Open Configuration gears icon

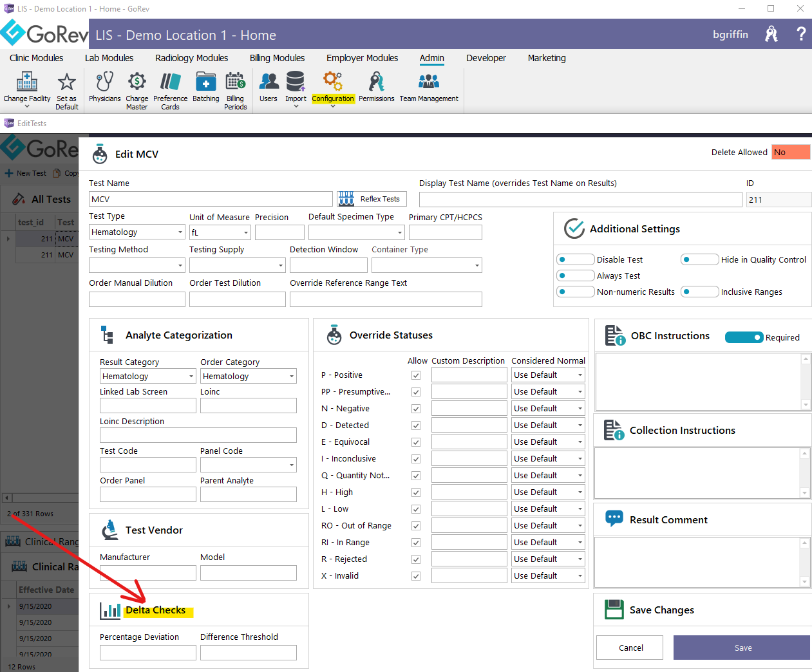pyautogui.click(x=333, y=82)
